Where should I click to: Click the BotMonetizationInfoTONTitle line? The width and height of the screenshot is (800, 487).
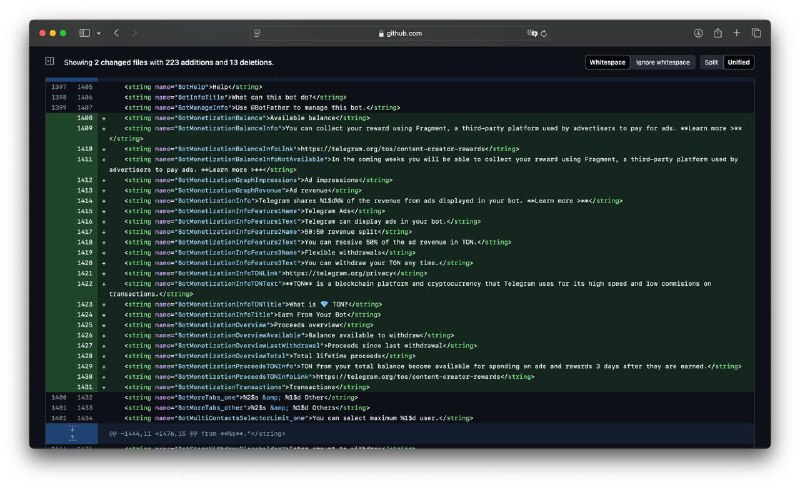[253, 304]
